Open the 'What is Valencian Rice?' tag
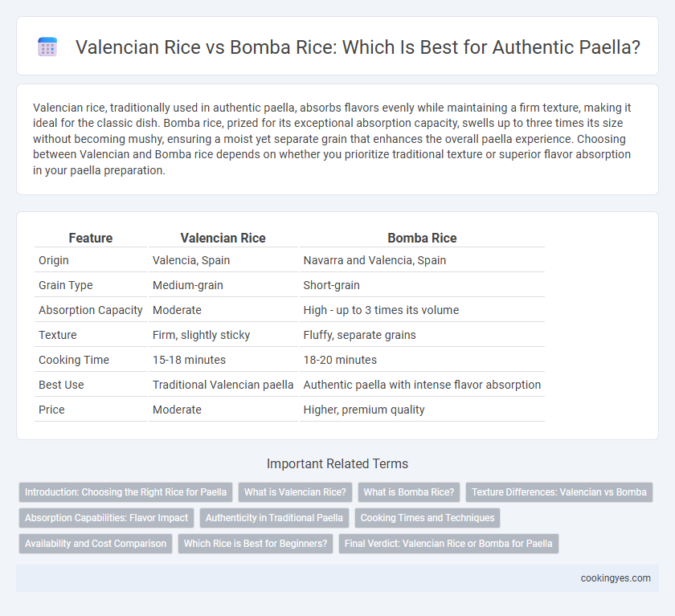The width and height of the screenshot is (675, 616). tap(296, 492)
